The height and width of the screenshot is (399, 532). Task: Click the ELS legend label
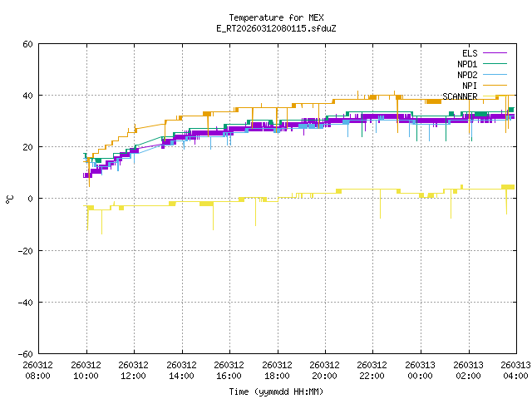coord(470,53)
